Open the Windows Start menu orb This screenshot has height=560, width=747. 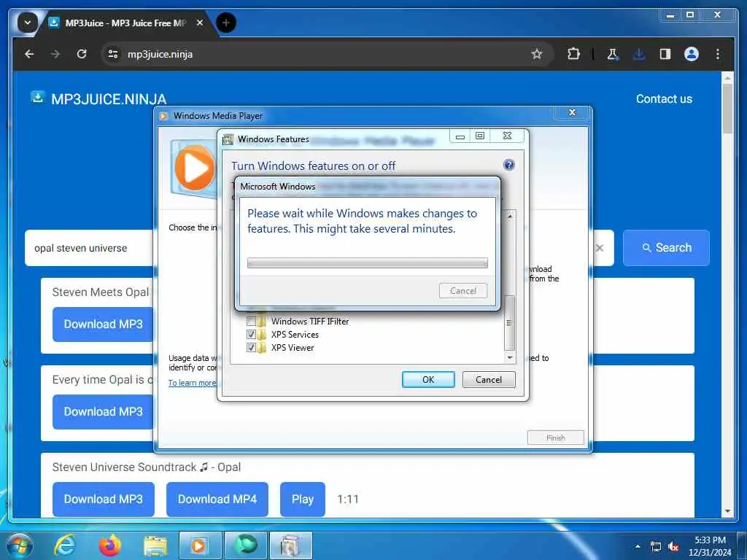pyautogui.click(x=20, y=545)
